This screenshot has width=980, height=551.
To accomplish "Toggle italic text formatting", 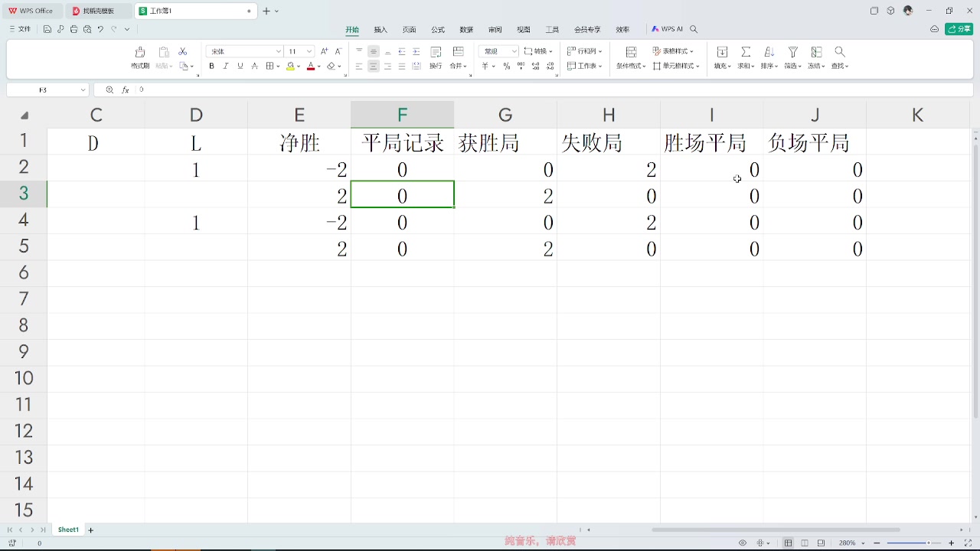I will (x=226, y=67).
